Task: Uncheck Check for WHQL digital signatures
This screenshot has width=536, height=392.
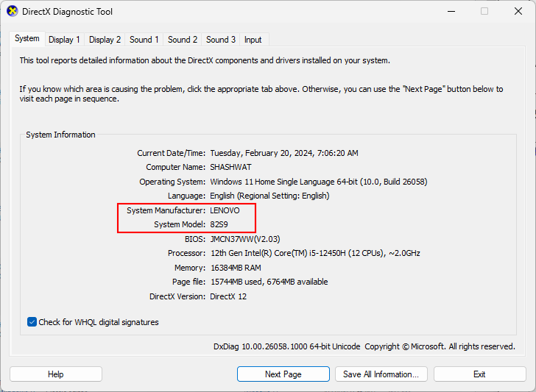Action: pos(32,322)
